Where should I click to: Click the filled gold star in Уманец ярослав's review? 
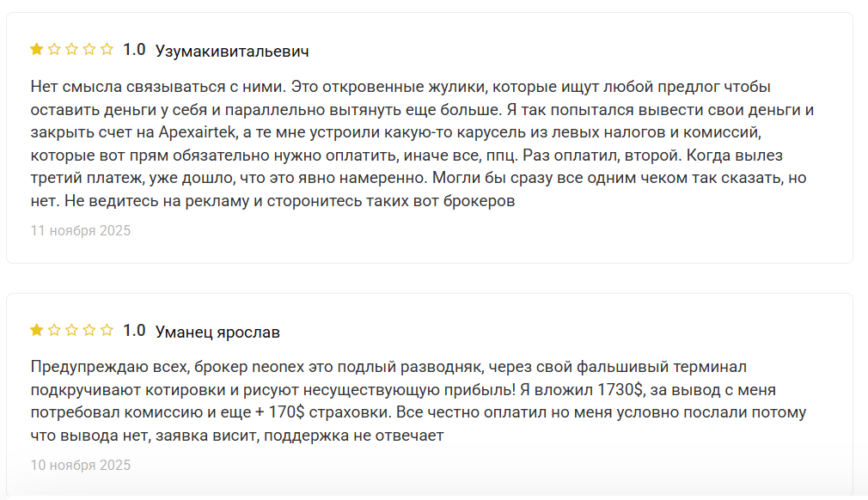37,331
